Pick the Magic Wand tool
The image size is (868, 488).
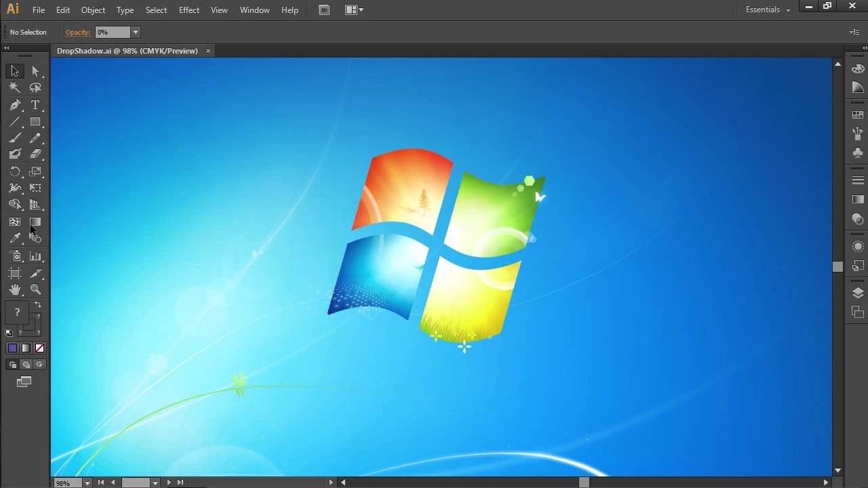point(15,87)
